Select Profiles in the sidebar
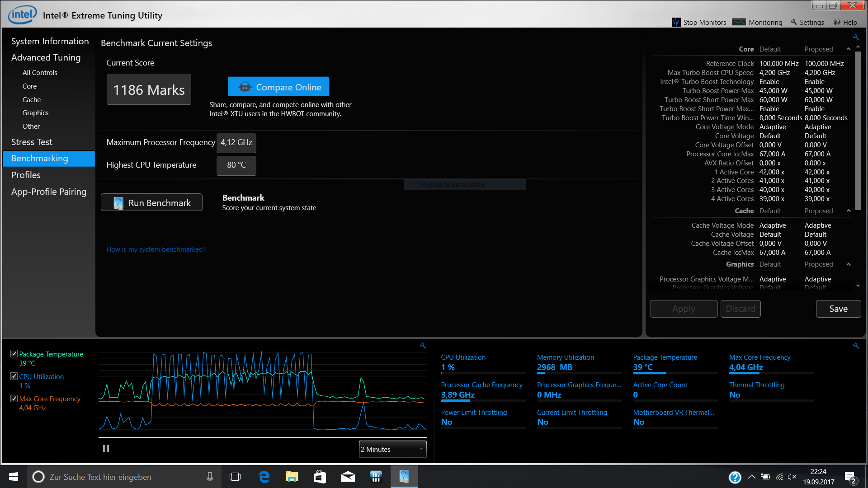 [x=26, y=175]
